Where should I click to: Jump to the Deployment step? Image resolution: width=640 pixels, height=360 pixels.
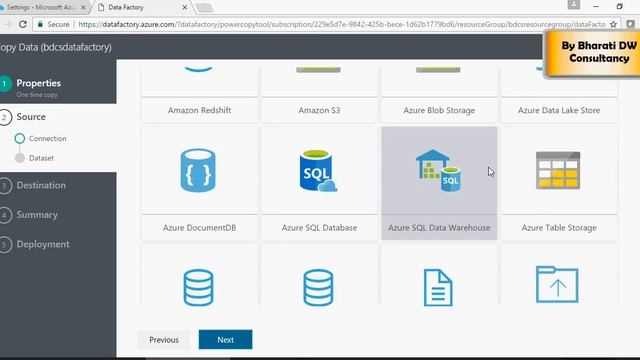click(43, 244)
